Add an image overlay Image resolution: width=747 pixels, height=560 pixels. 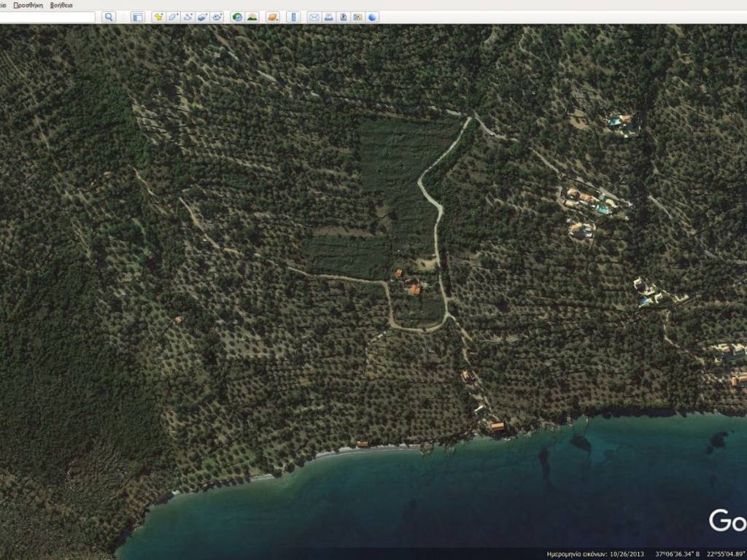coord(202,17)
